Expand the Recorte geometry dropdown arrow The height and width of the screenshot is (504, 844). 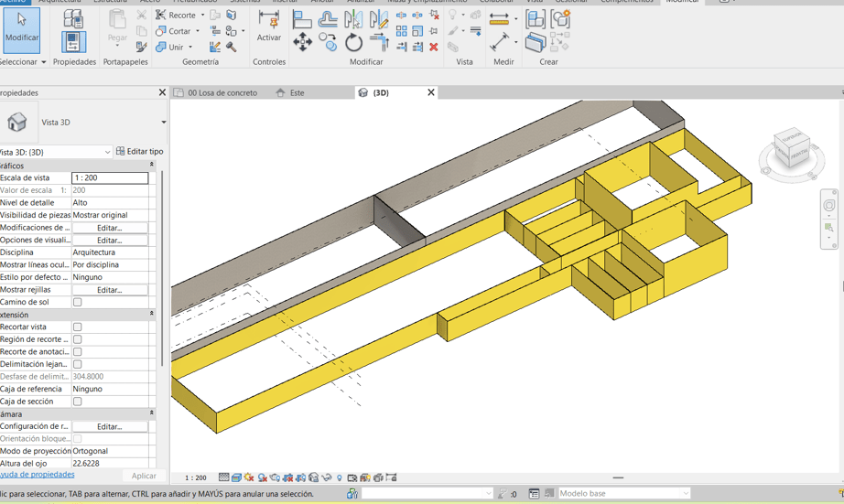pos(202,16)
